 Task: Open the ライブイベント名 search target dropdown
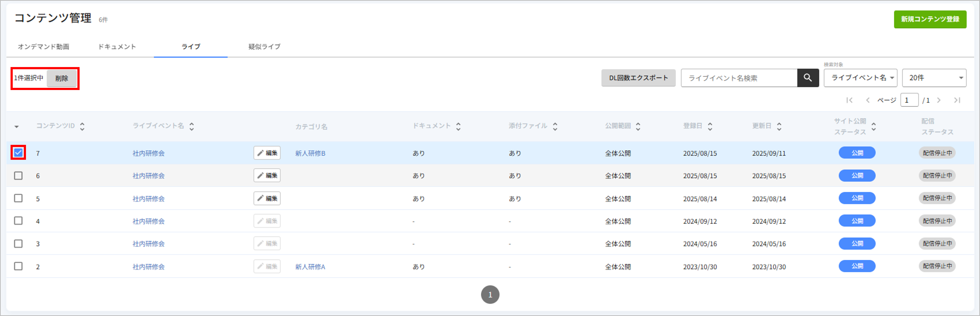coord(861,78)
